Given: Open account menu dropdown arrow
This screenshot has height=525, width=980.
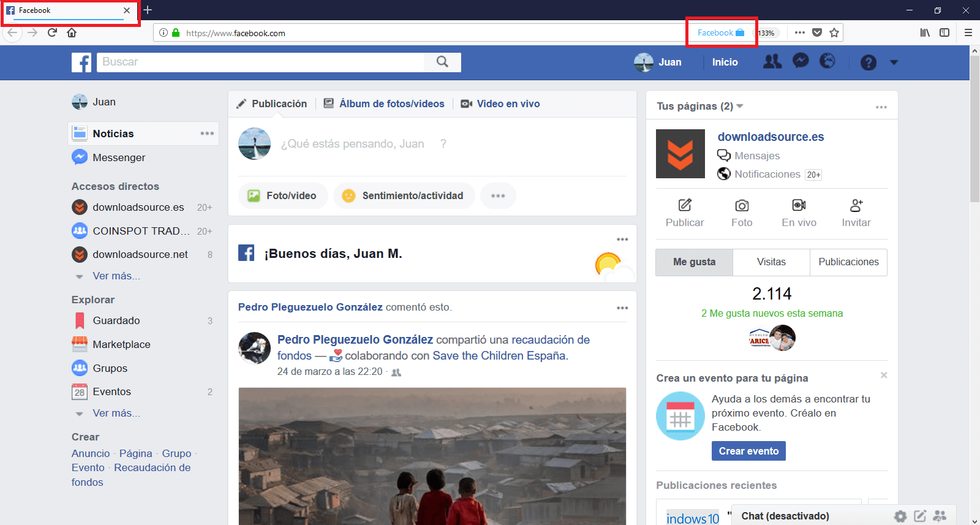Looking at the screenshot, I should tap(894, 62).
